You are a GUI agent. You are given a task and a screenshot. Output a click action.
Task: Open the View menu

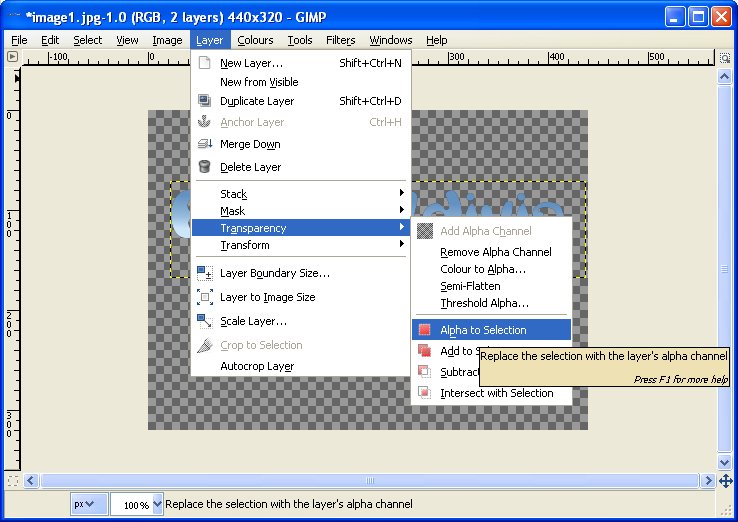pos(127,40)
